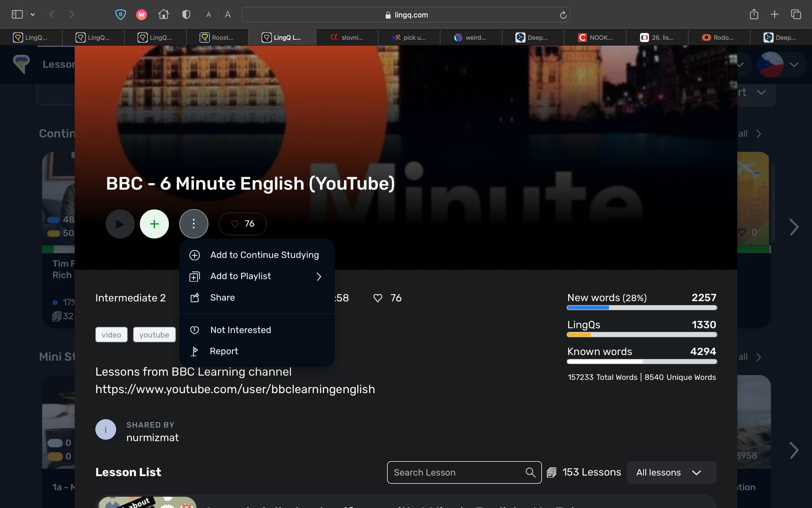The width and height of the screenshot is (812, 508).
Task: Click the right carousel arrow for Continue row
Action: tap(794, 227)
